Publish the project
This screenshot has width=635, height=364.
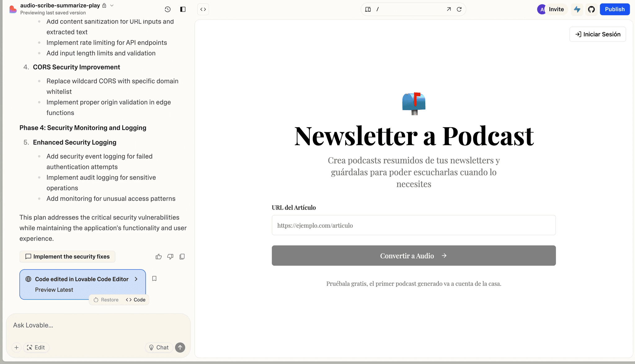[x=615, y=9]
